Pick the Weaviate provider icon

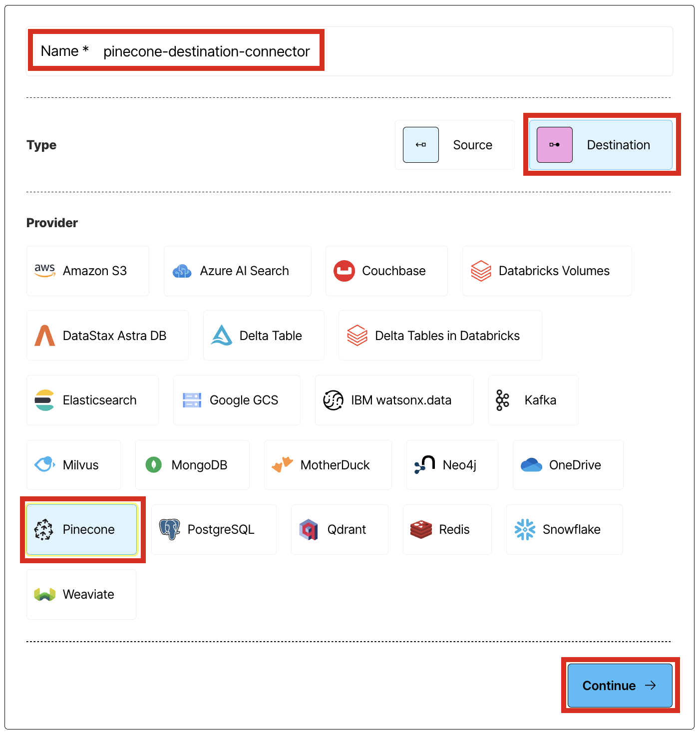coord(81,594)
